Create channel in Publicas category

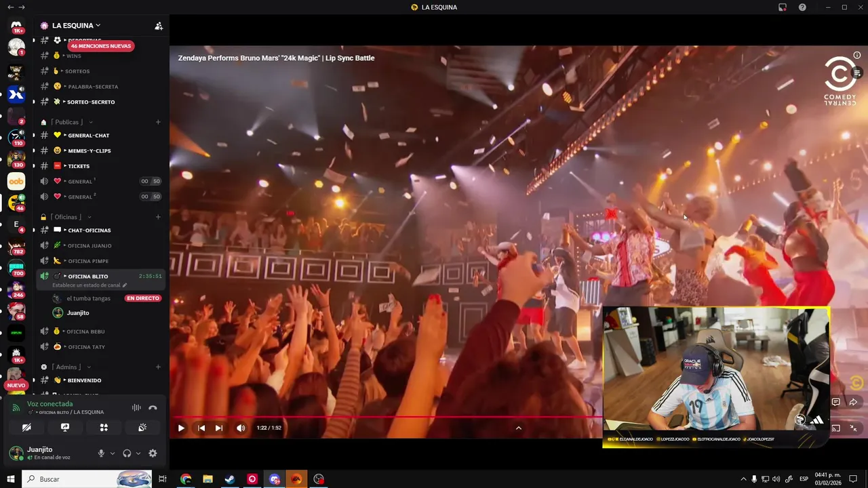158,122
